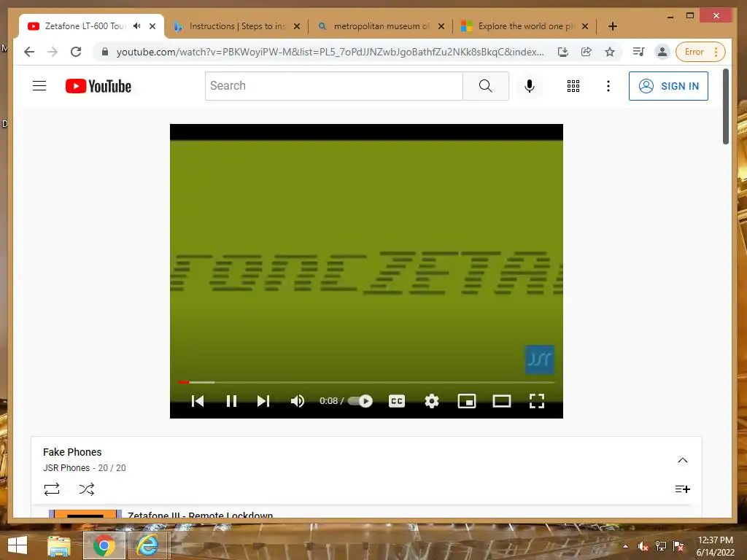Save the playlist with add icon
This screenshot has height=560, width=747.
coord(682,489)
